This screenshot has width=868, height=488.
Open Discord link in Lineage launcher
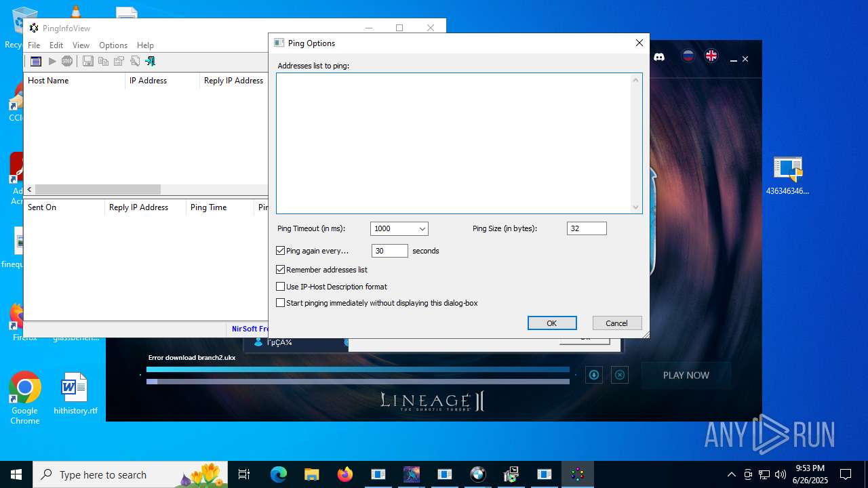point(659,57)
